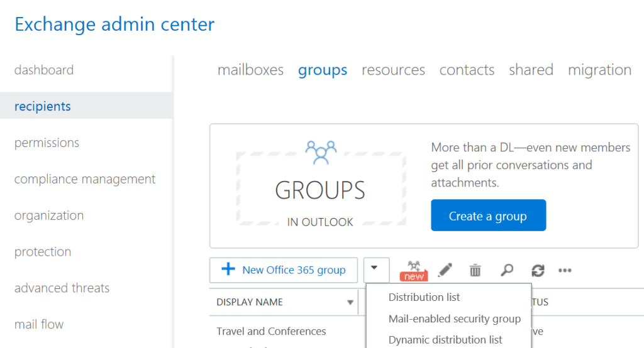Select the Travel and Conferences group row
This screenshot has height=348, width=644.
pyautogui.click(x=271, y=331)
